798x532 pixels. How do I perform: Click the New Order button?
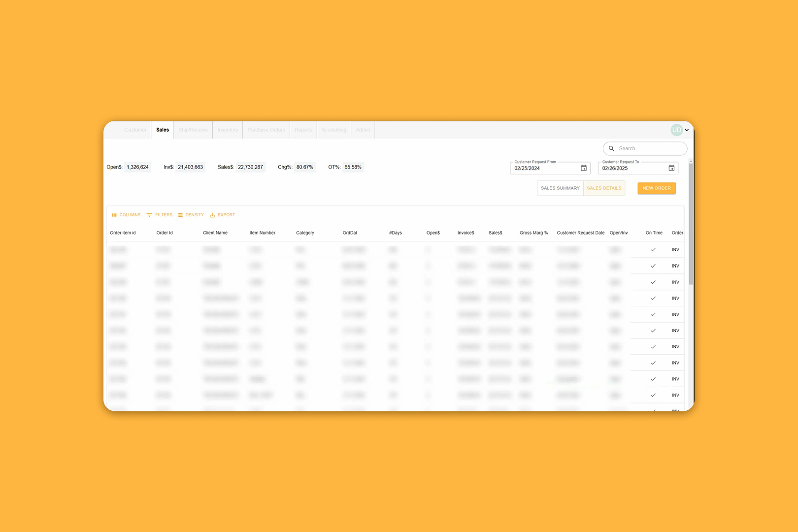657,188
